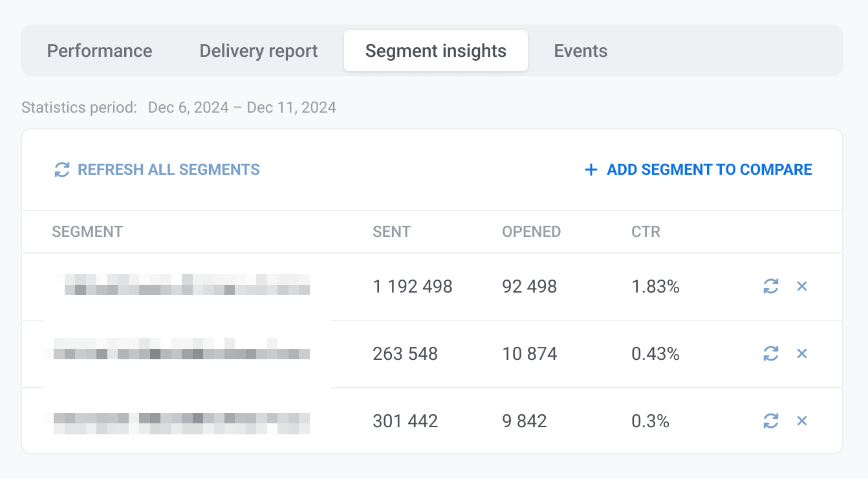Screen dimensions: 868x479
Task: Click REFRESH ALL SEGMENTS text
Action: [x=169, y=170]
